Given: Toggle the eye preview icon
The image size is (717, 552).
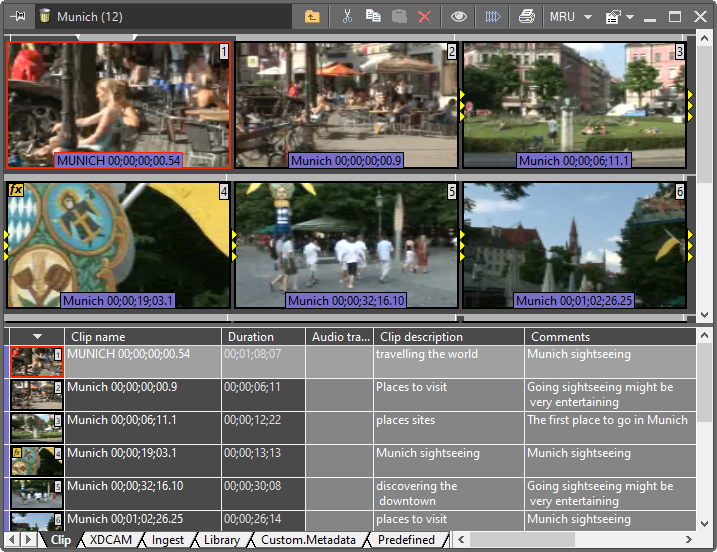Looking at the screenshot, I should [x=458, y=16].
